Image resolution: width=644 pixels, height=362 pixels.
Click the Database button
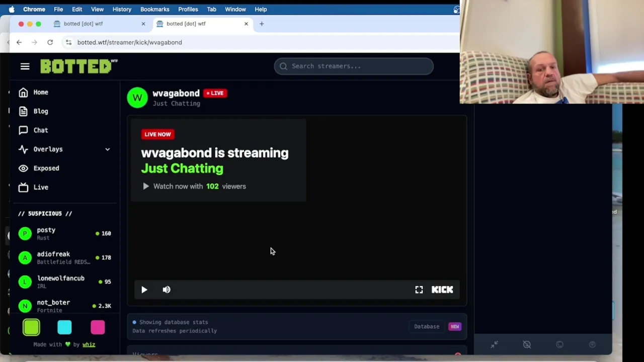427,327
